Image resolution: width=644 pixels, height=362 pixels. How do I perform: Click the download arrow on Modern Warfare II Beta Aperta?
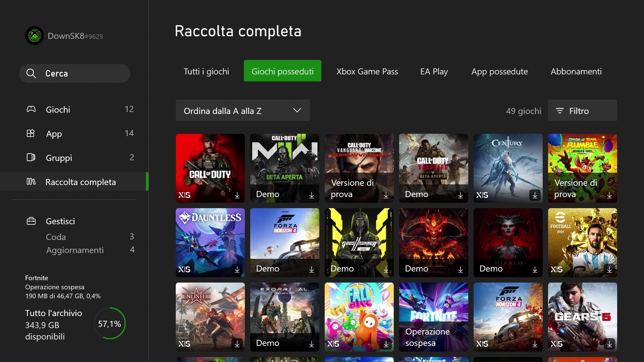click(x=312, y=195)
